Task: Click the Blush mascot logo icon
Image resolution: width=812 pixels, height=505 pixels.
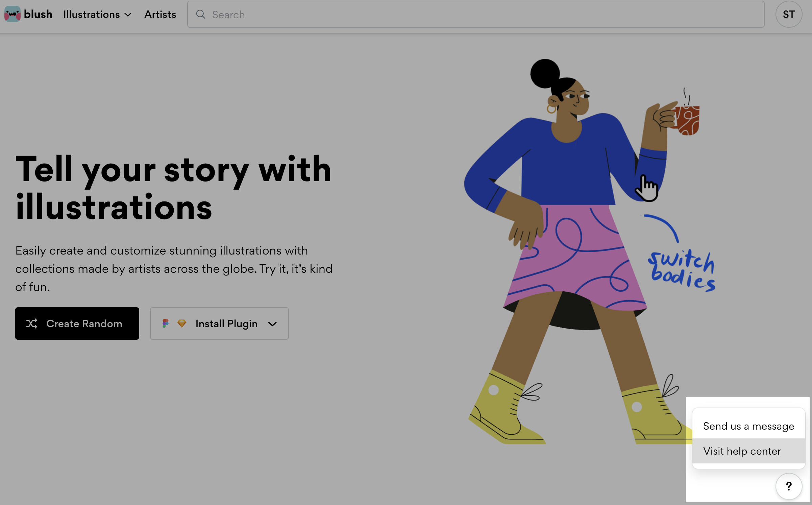Action: coord(13,14)
